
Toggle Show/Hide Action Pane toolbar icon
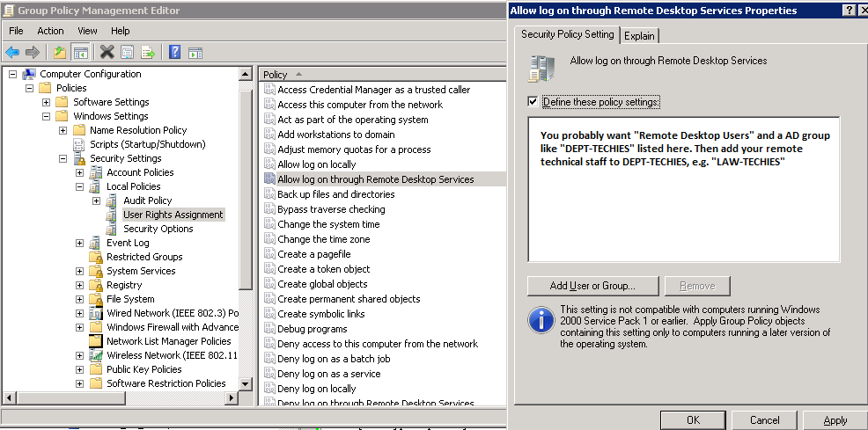point(195,52)
